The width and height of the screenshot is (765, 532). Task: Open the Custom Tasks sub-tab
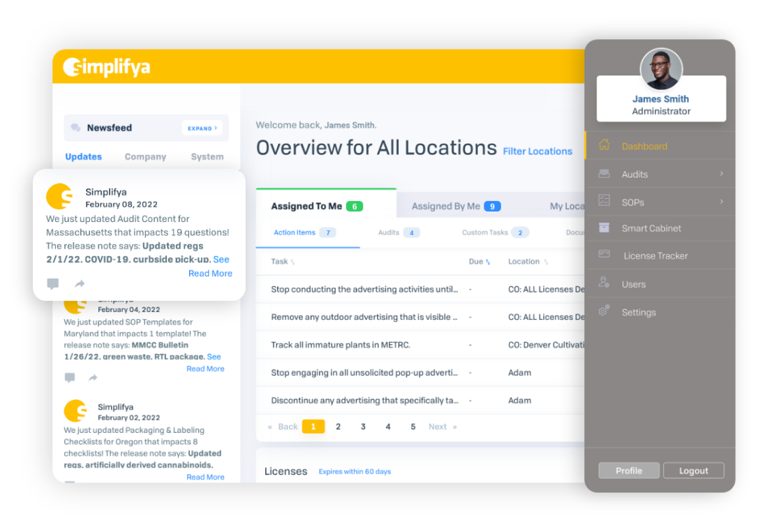coord(495,232)
